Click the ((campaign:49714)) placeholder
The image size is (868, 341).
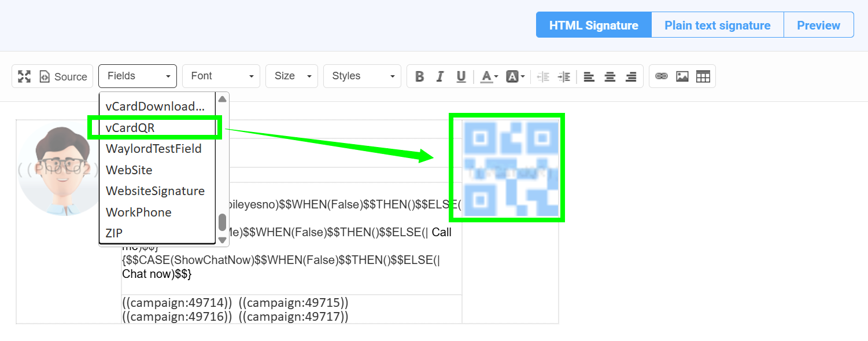(x=178, y=303)
